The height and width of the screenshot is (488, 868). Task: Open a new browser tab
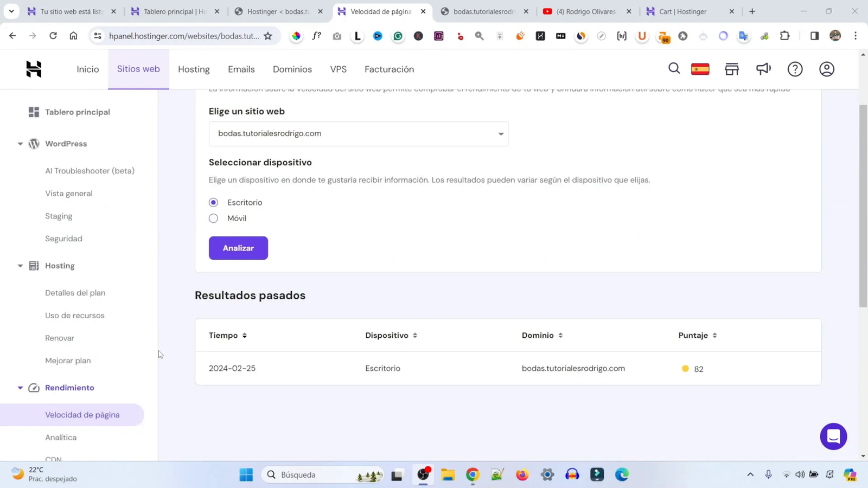coord(752,11)
